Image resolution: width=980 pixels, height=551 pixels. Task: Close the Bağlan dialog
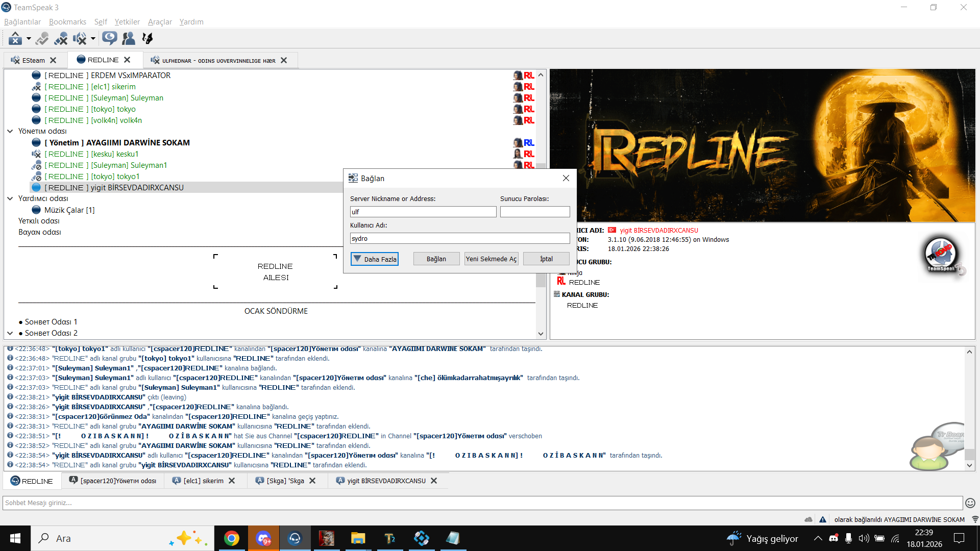click(566, 178)
